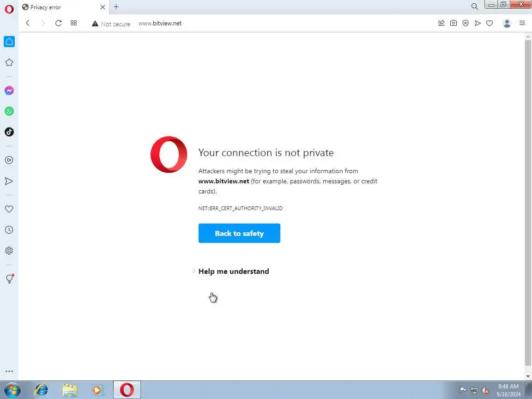Minimize the Opera window
Viewport: 532px width, 399px height.
coord(491,5)
